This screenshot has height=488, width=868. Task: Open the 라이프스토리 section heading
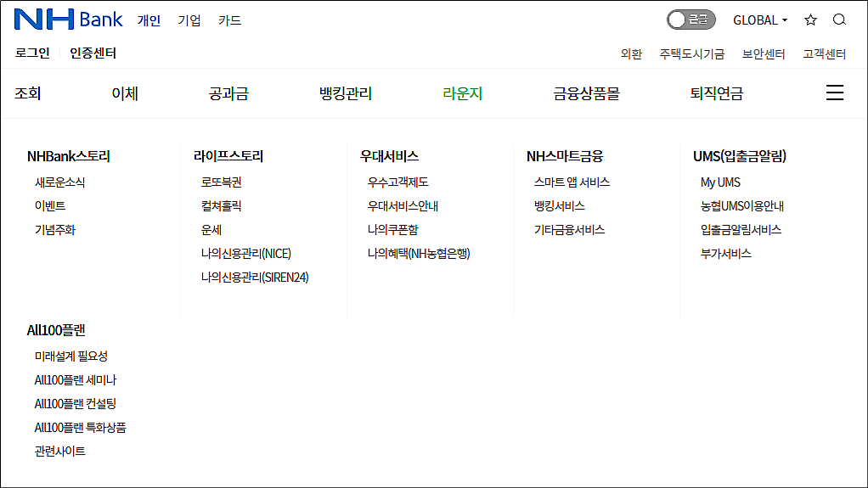pos(228,156)
